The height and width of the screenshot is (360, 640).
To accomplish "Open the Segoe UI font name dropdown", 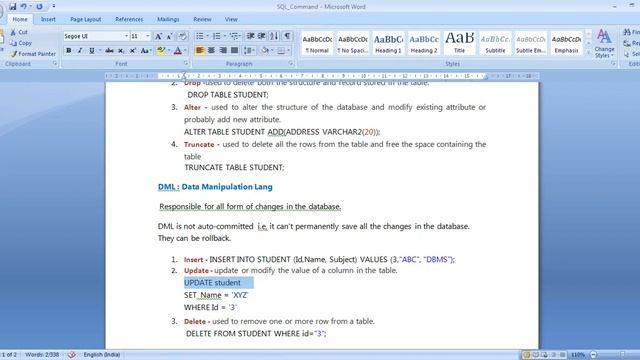I will click(126, 36).
